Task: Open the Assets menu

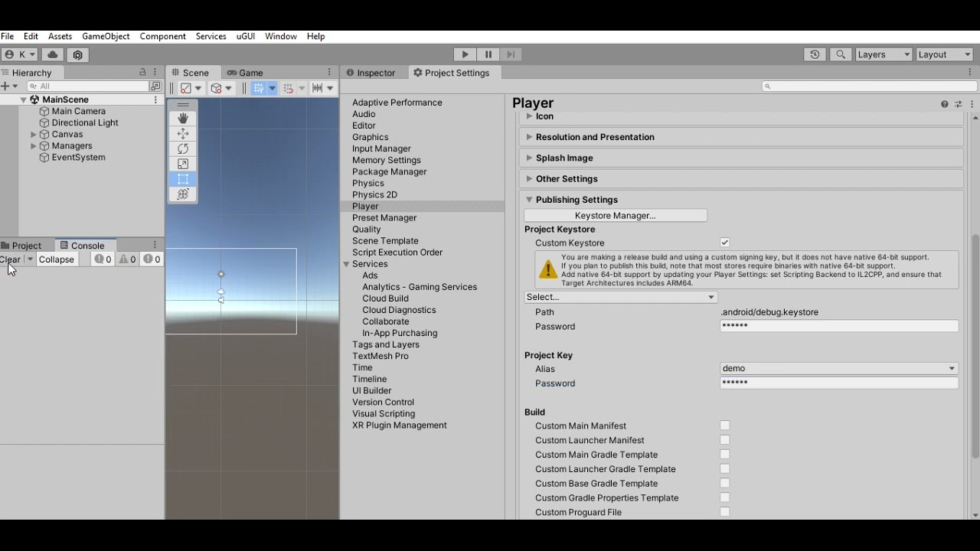Action: 60,36
